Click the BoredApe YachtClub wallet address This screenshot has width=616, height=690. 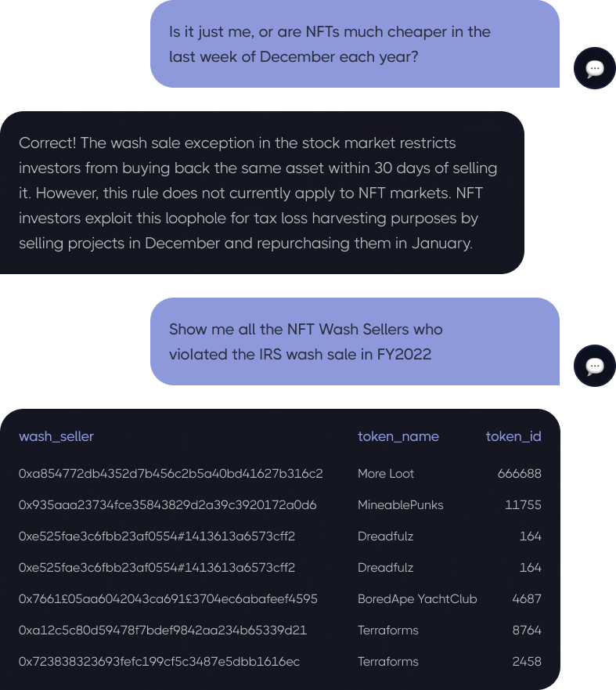click(168, 599)
